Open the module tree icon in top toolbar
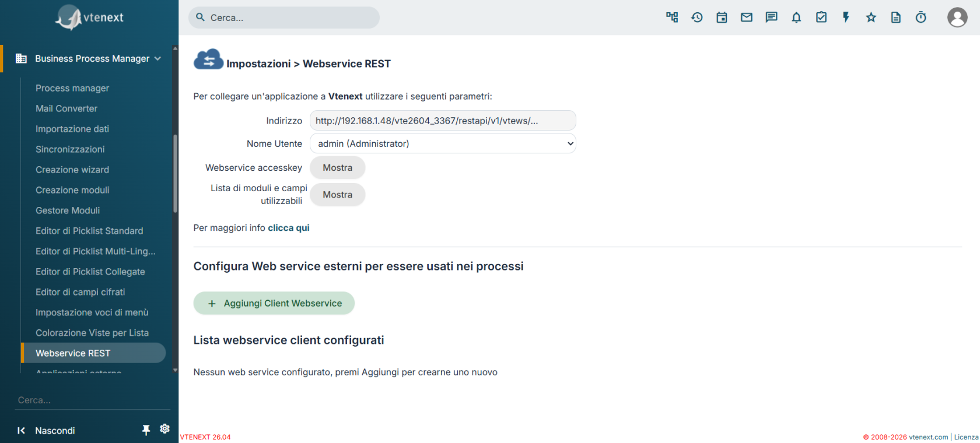Image resolution: width=980 pixels, height=443 pixels. click(x=672, y=17)
